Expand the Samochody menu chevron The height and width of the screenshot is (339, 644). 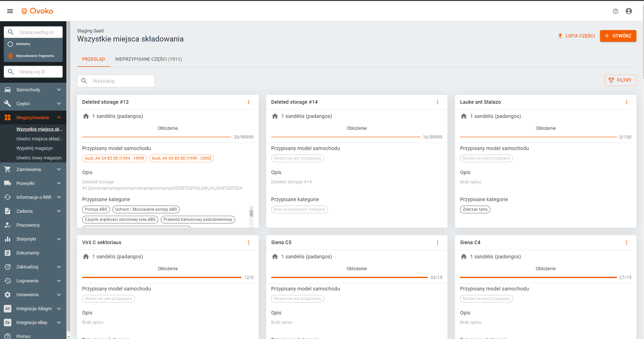point(59,90)
